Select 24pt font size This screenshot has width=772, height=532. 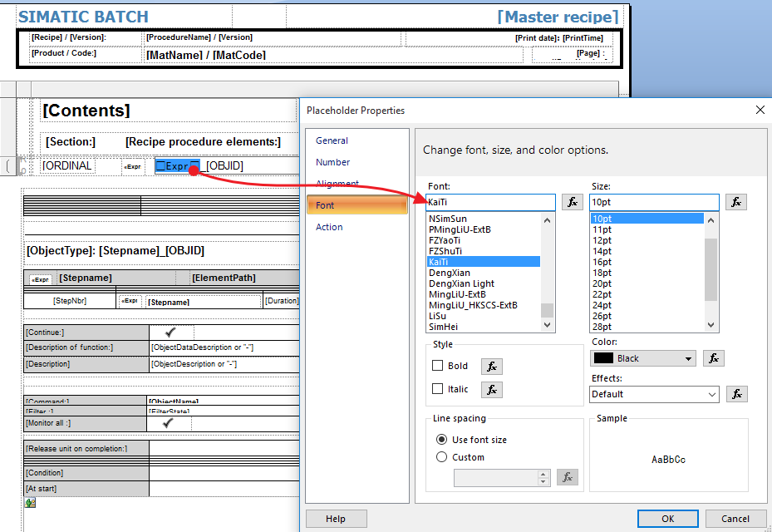(x=647, y=305)
